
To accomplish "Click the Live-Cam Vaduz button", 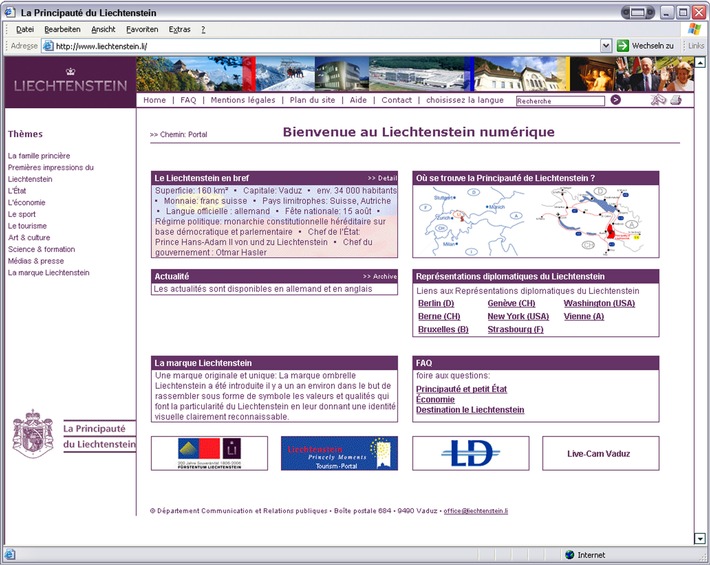I will (600, 453).
